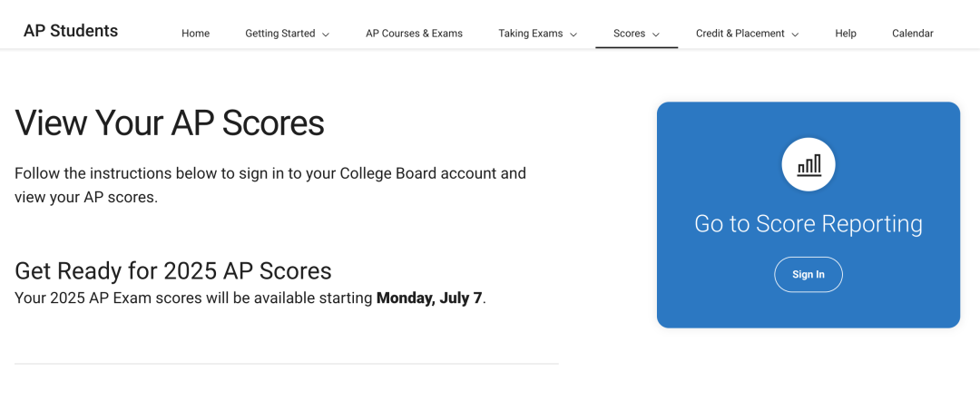980x401 pixels.
Task: Open the Home menu item
Action: (x=196, y=34)
